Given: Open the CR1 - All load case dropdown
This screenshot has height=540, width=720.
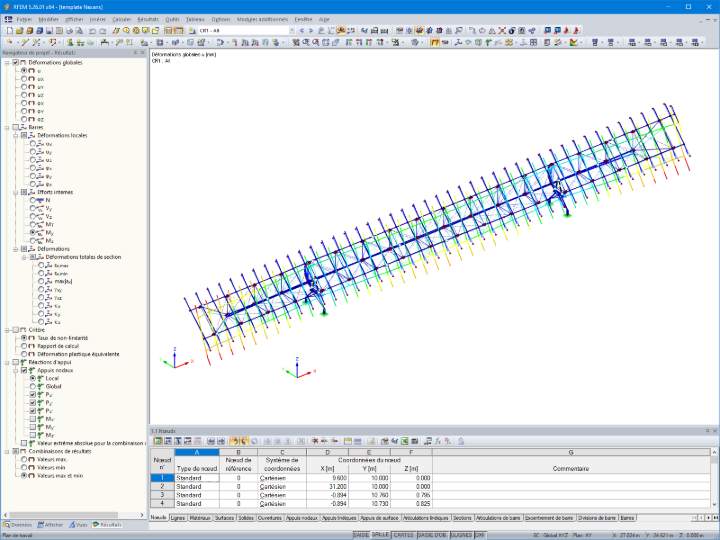Looking at the screenshot, I should point(291,31).
